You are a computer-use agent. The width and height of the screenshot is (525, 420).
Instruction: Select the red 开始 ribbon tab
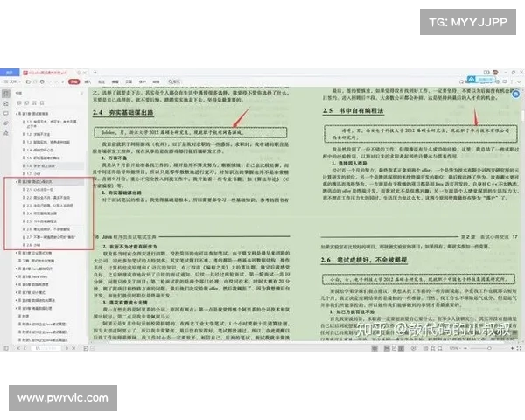point(74,81)
